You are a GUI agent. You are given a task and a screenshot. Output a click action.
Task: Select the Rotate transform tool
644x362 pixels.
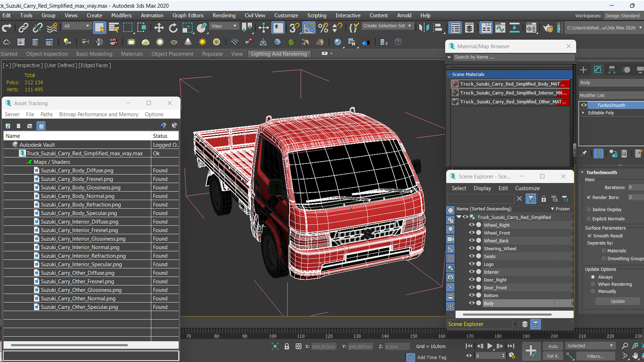(173, 28)
